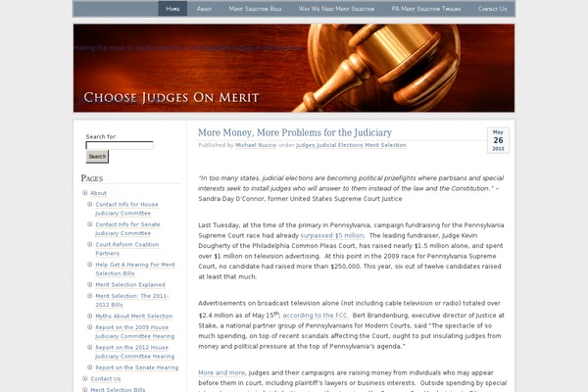Click bullet icon beside The 2011-2012 Bills
Screen dimensions: 588x392
coord(89,296)
